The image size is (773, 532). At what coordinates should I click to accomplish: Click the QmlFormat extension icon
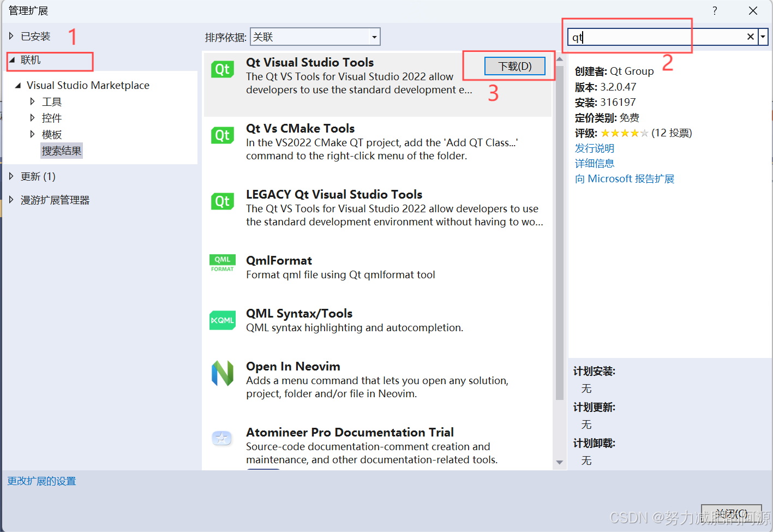(x=223, y=263)
